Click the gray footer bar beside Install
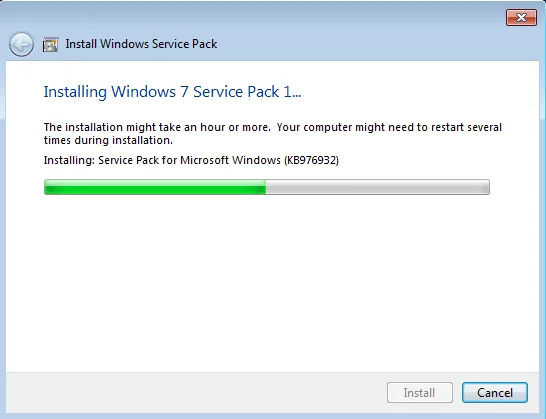This screenshot has width=546, height=419. [195, 393]
